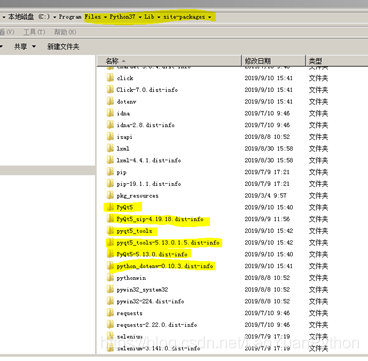Open dropdown arrow after Program Files in address bar

point(105,17)
